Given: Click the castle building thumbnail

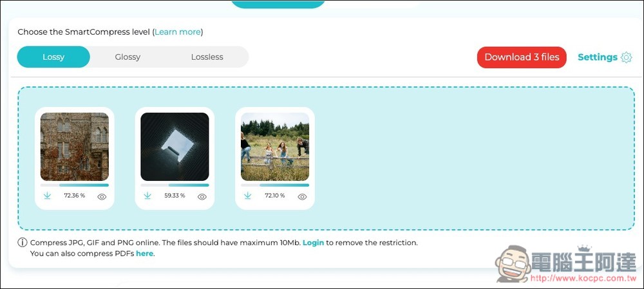Looking at the screenshot, I should [x=74, y=147].
